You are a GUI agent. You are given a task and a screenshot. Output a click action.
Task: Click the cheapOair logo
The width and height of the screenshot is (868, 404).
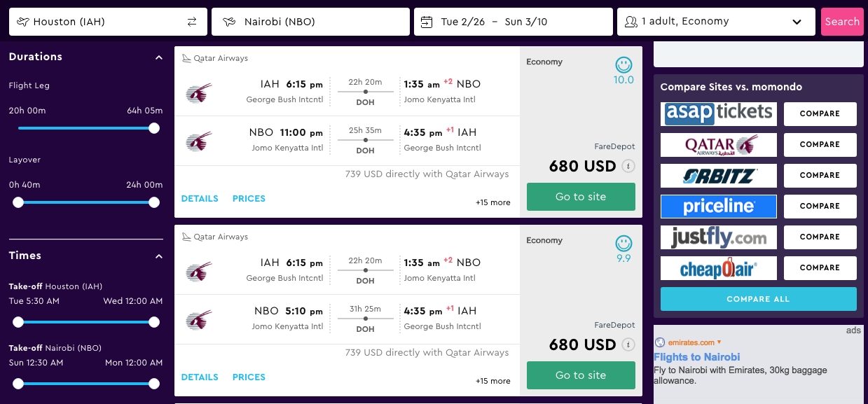(x=719, y=267)
